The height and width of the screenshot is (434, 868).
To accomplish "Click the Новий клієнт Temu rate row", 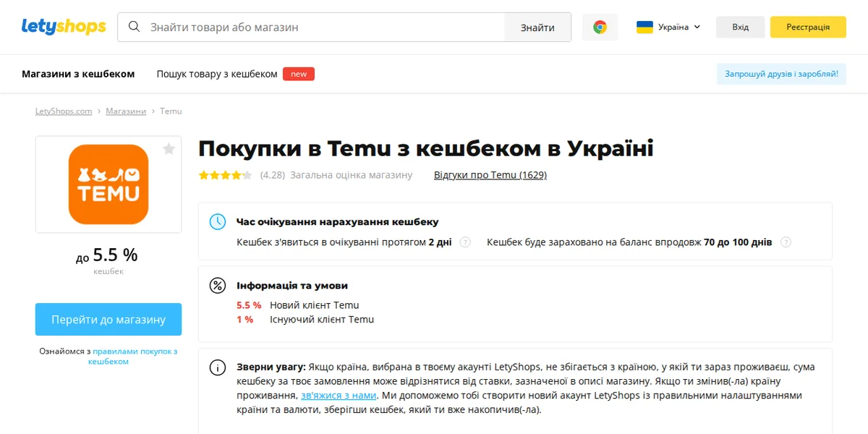I will point(298,305).
